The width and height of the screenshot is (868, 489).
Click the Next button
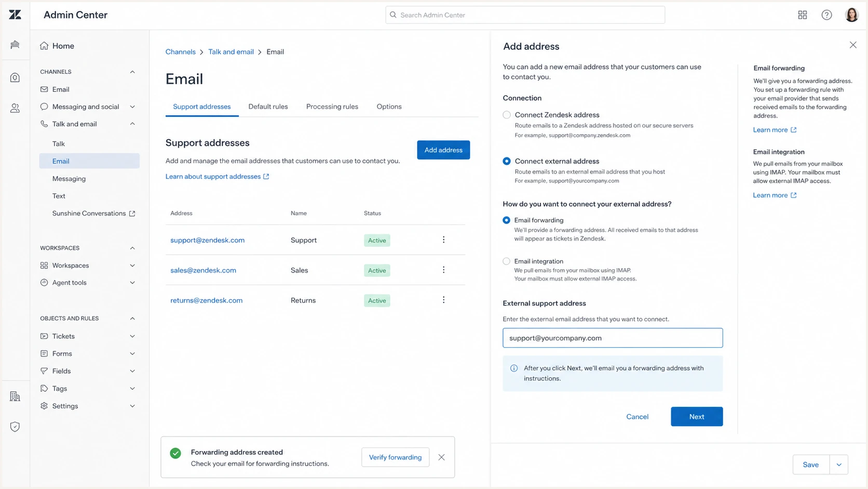pos(697,416)
